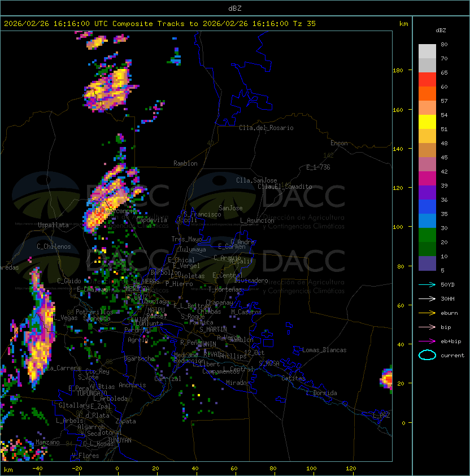Click the V_Flores place label
Image resolution: width=470 pixels, height=476 pixels.
[x=85, y=456]
